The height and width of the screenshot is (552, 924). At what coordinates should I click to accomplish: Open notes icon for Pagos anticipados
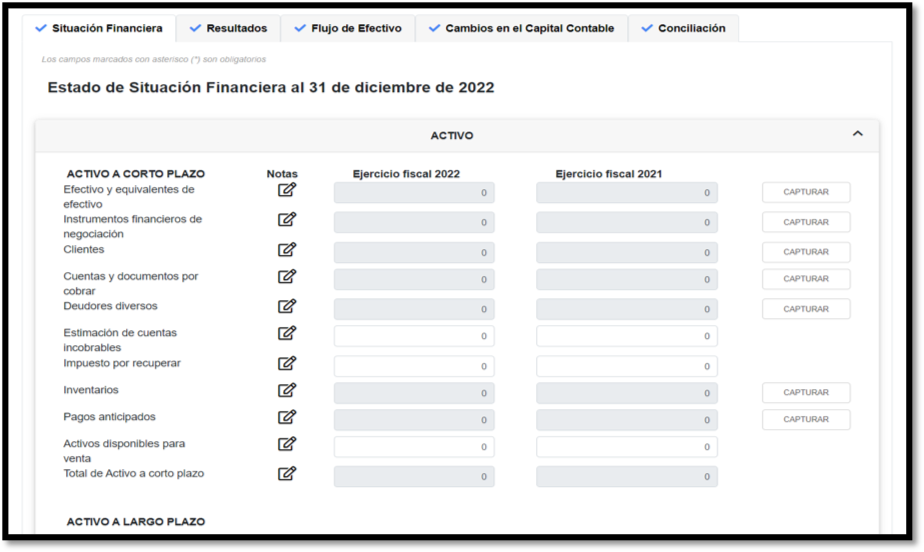(x=287, y=418)
